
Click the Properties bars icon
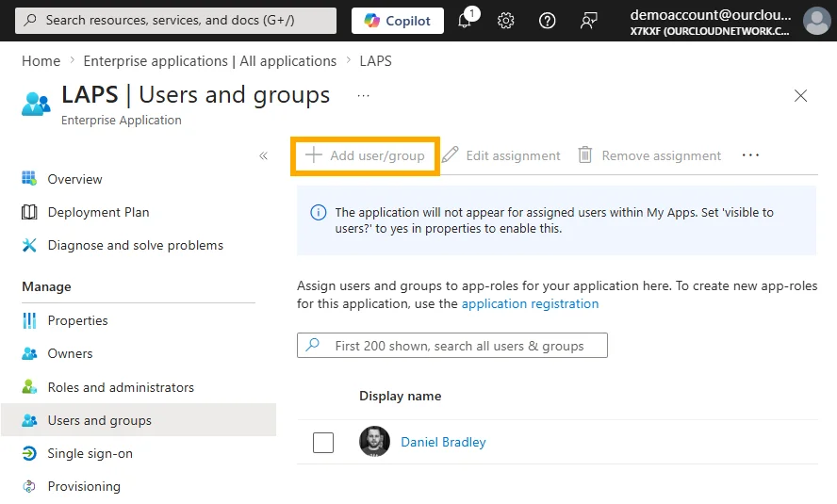coord(29,320)
